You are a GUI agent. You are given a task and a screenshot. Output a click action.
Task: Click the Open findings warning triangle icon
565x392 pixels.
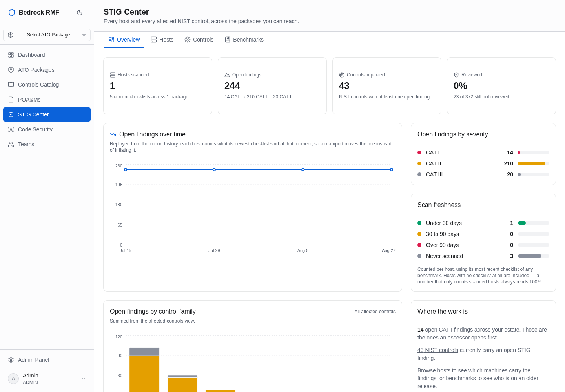click(x=227, y=75)
